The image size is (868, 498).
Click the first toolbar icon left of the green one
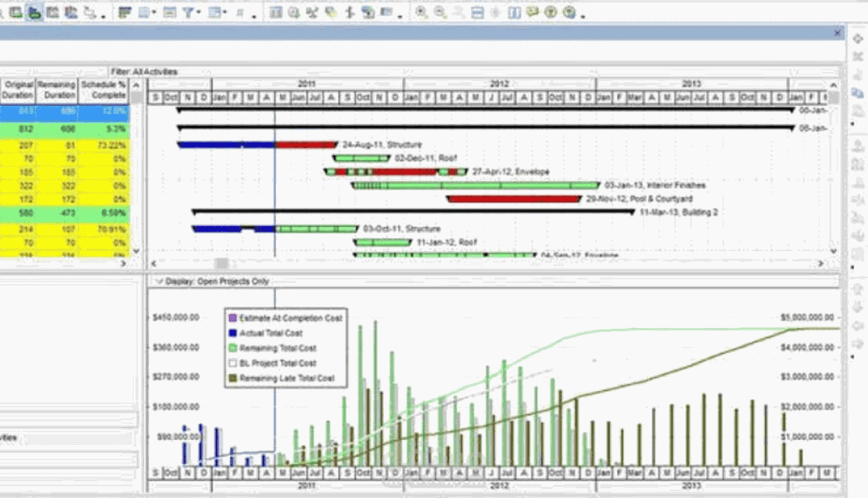[16, 12]
